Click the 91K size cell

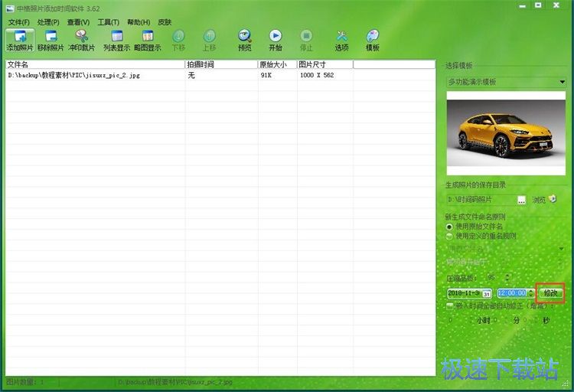266,75
